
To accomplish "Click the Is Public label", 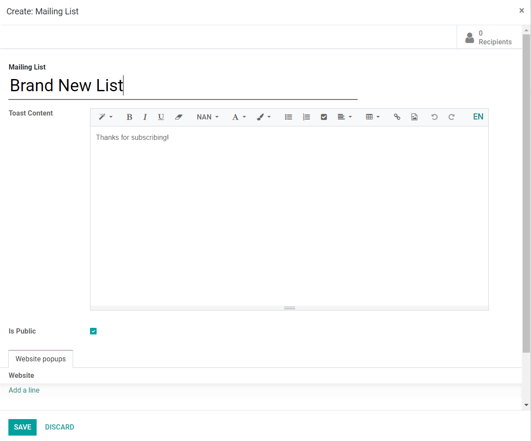I will click(22, 331).
